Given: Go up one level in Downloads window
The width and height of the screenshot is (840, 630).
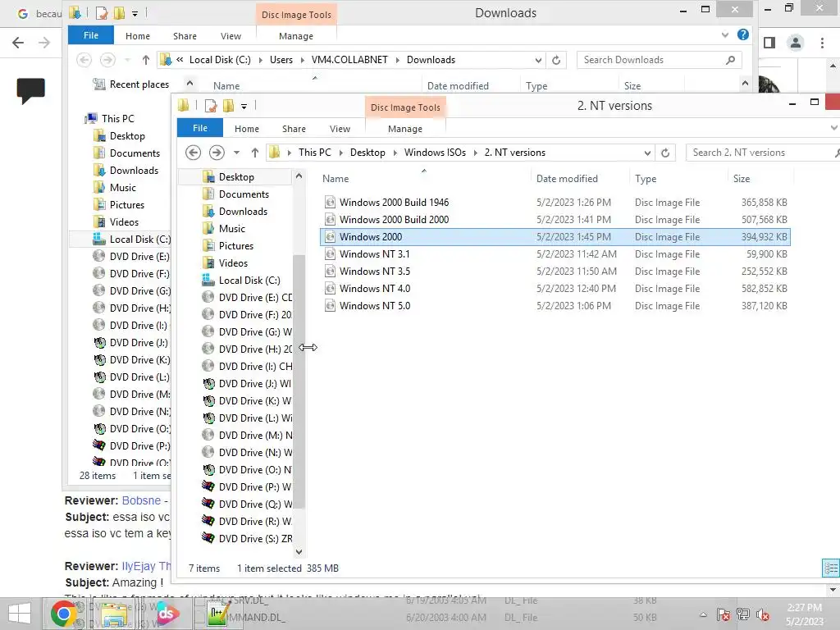Looking at the screenshot, I should coord(146,60).
